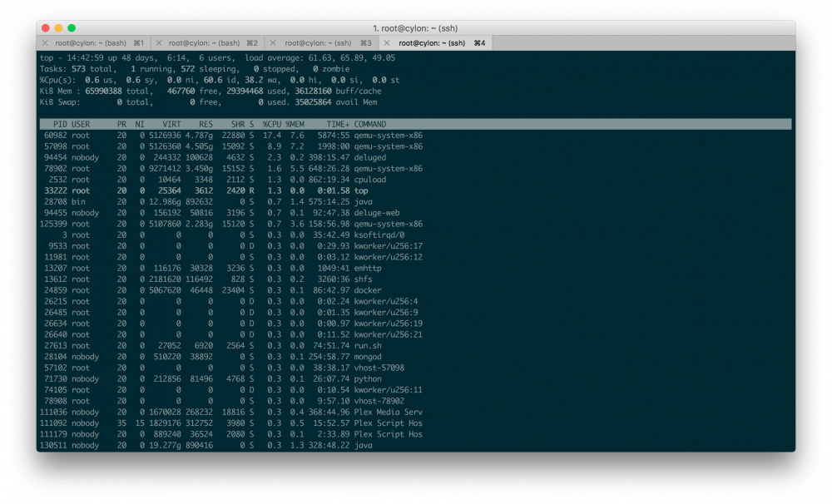Click the %MEM column header
This screenshot has height=504, width=832.
(295, 124)
